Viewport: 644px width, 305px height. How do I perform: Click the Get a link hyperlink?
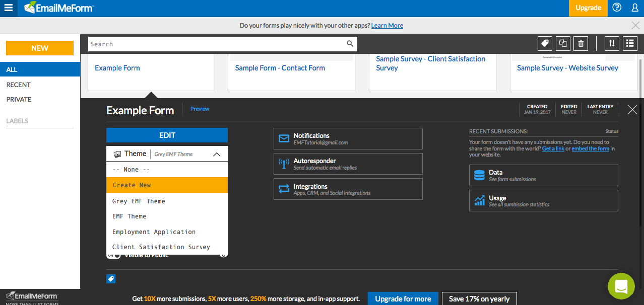[x=553, y=148]
